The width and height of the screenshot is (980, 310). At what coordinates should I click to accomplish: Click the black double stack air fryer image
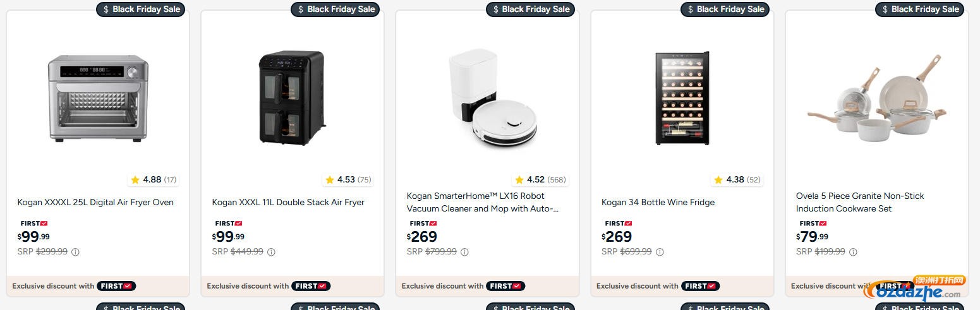click(292, 98)
